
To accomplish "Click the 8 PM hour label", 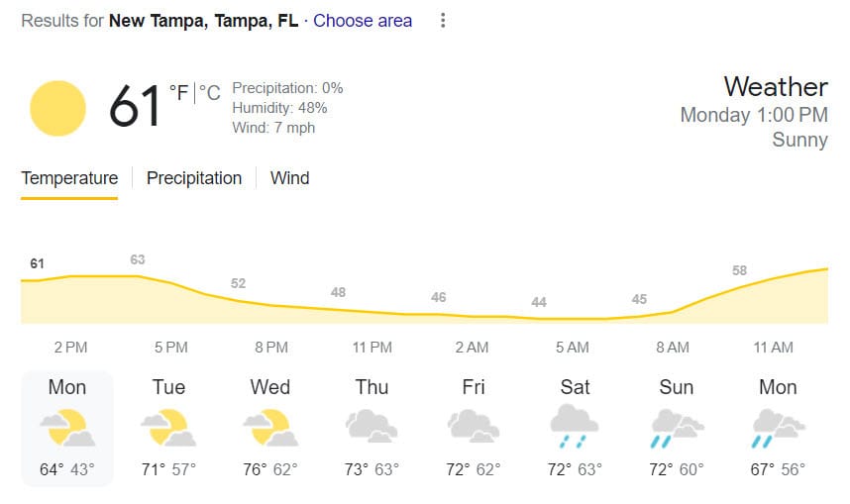I will (271, 348).
